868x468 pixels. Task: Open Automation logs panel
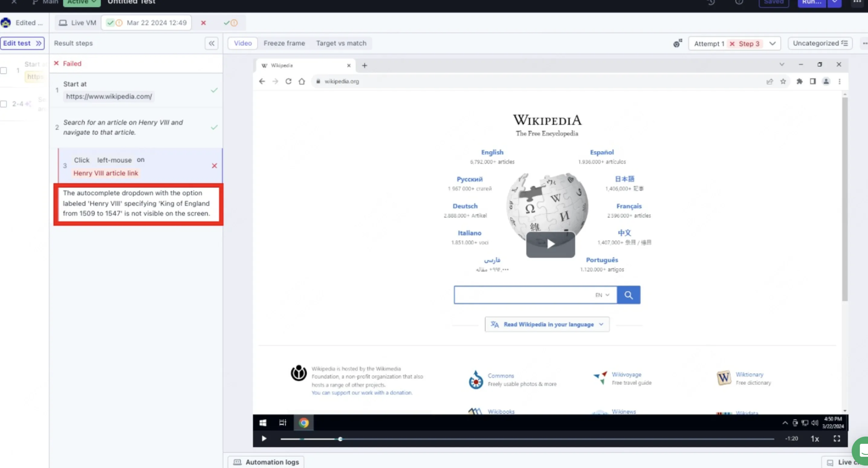tap(266, 462)
